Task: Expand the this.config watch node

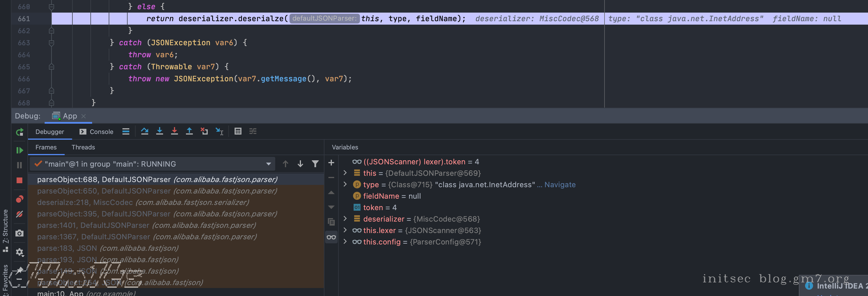Action: [345, 242]
